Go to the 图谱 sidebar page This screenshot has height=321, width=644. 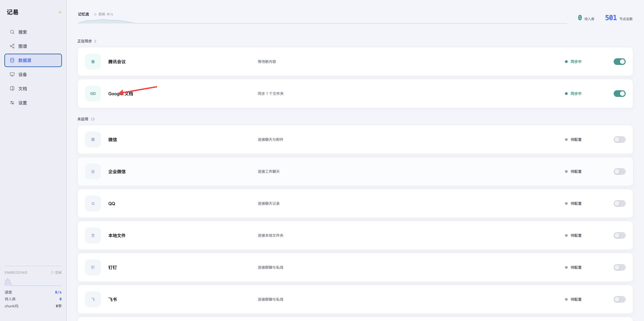coord(33,46)
